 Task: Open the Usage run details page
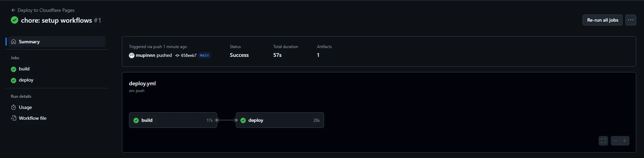pos(25,107)
